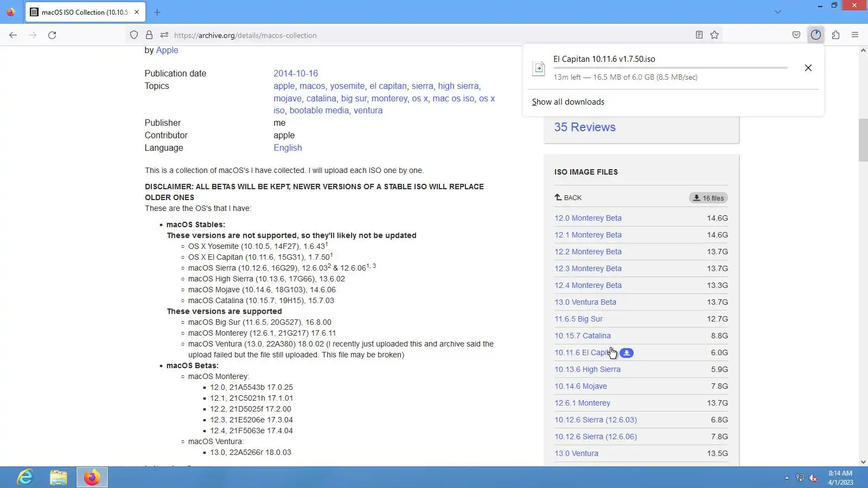Download 10.15.7 Catalina ISO
Screen dimensions: 868x488
(583, 336)
